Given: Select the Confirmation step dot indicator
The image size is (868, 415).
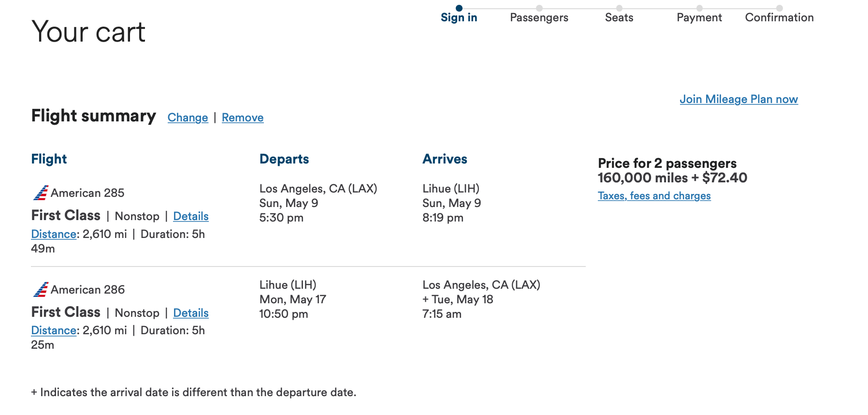Looking at the screenshot, I should coord(780,8).
